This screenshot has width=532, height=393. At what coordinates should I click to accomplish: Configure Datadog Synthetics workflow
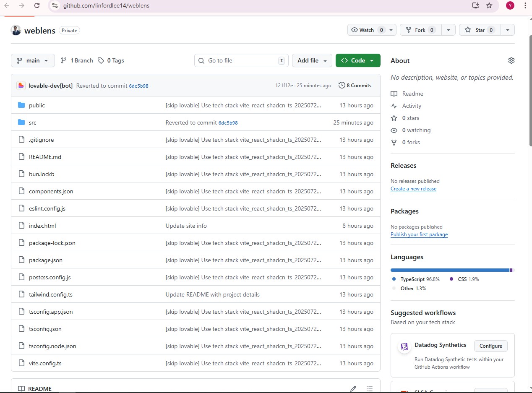click(490, 346)
